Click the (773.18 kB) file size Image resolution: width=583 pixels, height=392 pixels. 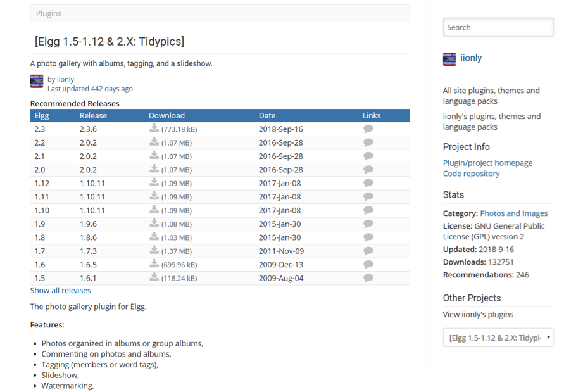pyautogui.click(x=179, y=129)
